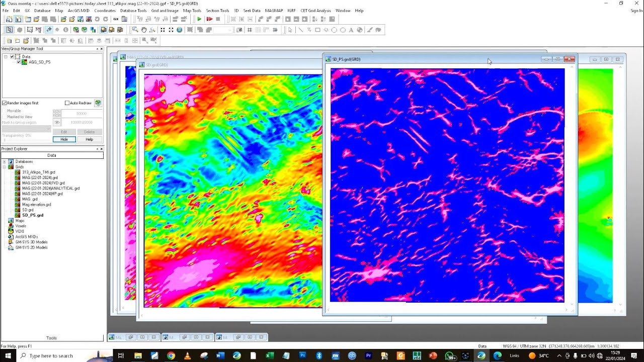Click the Edit button
This screenshot has height=362, width=644.
64,132
